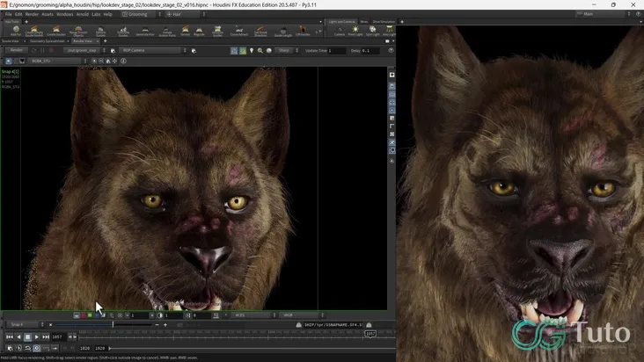Select the Reguide shelf tool
Viewport: 644px width, 362px height.
[199, 31]
